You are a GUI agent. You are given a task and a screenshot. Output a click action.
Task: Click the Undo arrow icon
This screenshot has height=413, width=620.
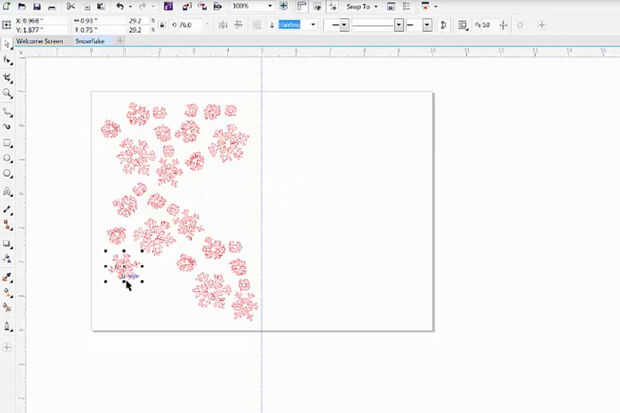[x=120, y=6]
